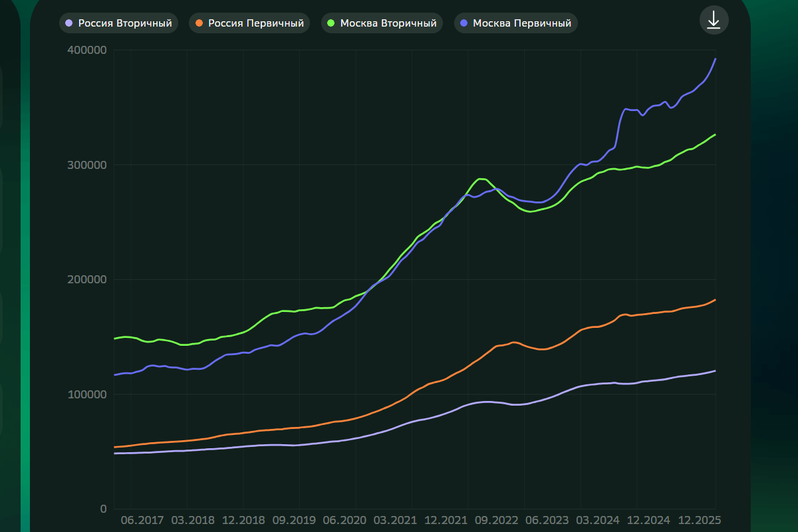Click the 400000 y-axis value
The width and height of the screenshot is (798, 532).
[x=87, y=51]
